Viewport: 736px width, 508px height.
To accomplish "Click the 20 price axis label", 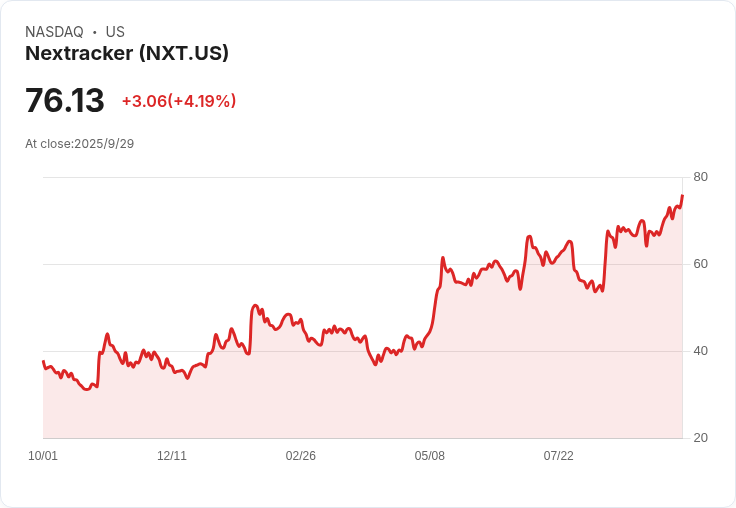I will pyautogui.click(x=700, y=438).
